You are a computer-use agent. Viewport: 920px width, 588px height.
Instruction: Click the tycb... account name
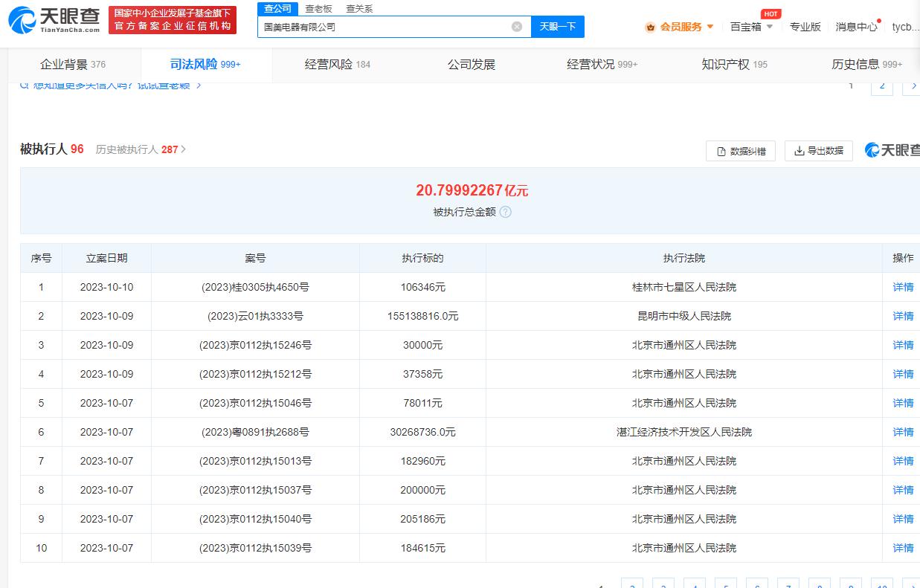click(905, 27)
